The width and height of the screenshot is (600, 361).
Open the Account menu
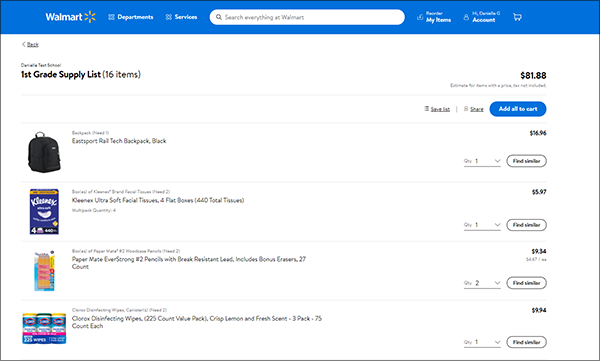[x=482, y=17]
